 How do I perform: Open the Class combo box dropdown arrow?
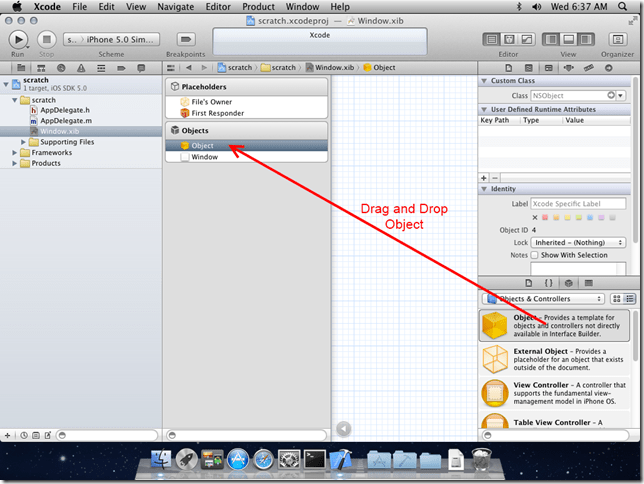621,96
